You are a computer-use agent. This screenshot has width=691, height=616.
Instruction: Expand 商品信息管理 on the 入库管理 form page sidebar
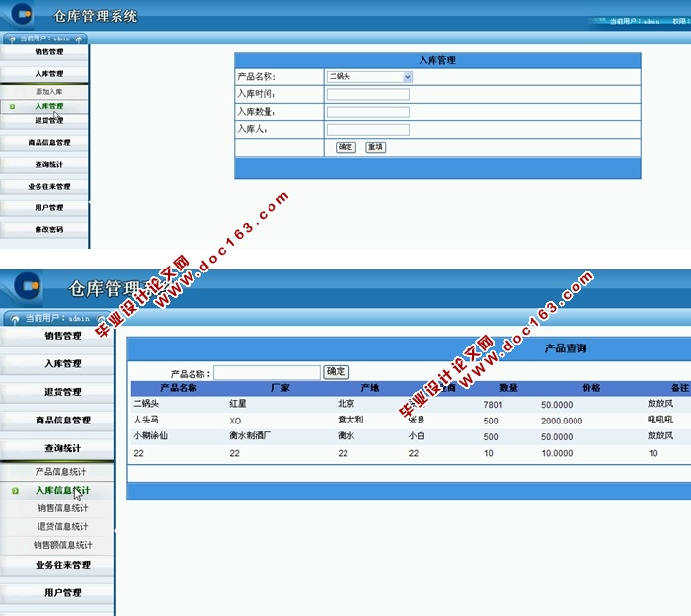49,143
